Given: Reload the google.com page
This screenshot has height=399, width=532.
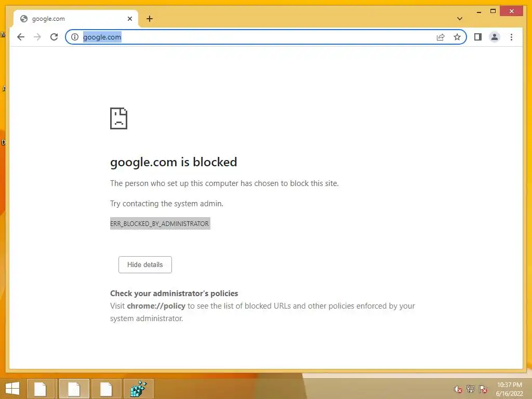Looking at the screenshot, I should click(x=54, y=37).
